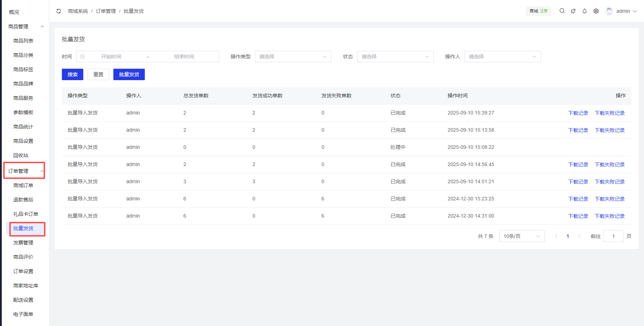The height and width of the screenshot is (326, 644).
Task: Open 商城订单 in the sidebar
Action: 23,185
